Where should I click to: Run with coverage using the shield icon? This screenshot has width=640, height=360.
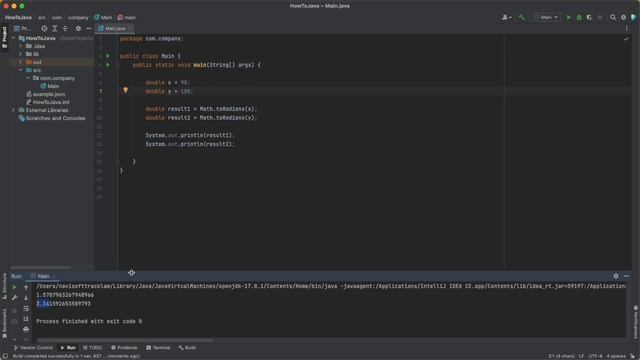[589, 18]
